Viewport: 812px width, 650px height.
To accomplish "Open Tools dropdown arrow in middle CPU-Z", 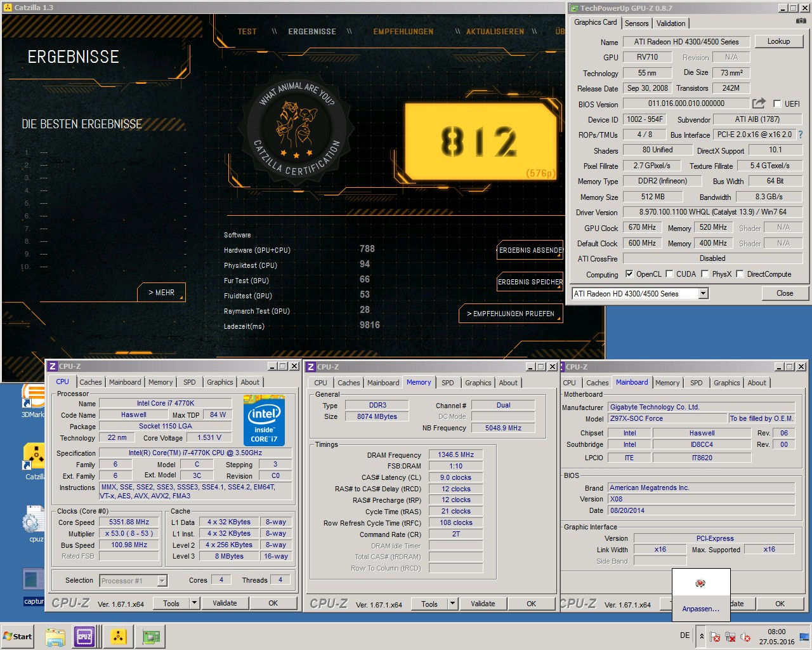I will click(x=453, y=604).
